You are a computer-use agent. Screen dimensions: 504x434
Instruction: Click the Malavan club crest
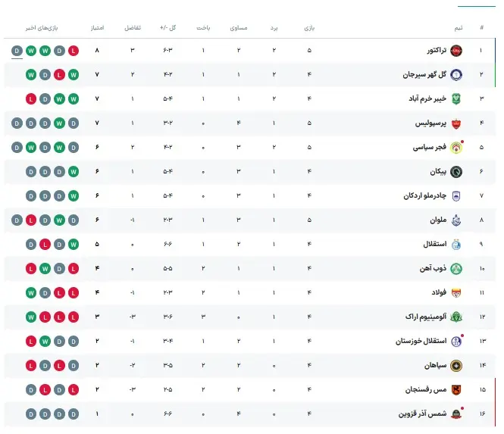tap(456, 220)
